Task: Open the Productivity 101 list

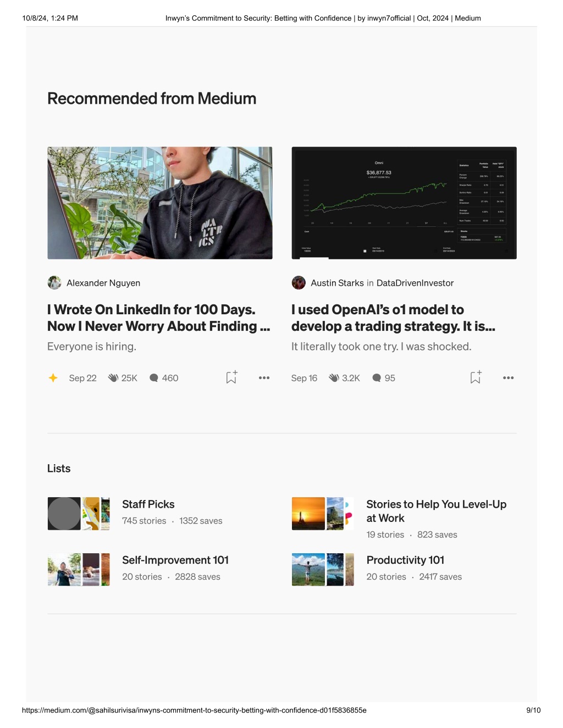Action: [405, 560]
